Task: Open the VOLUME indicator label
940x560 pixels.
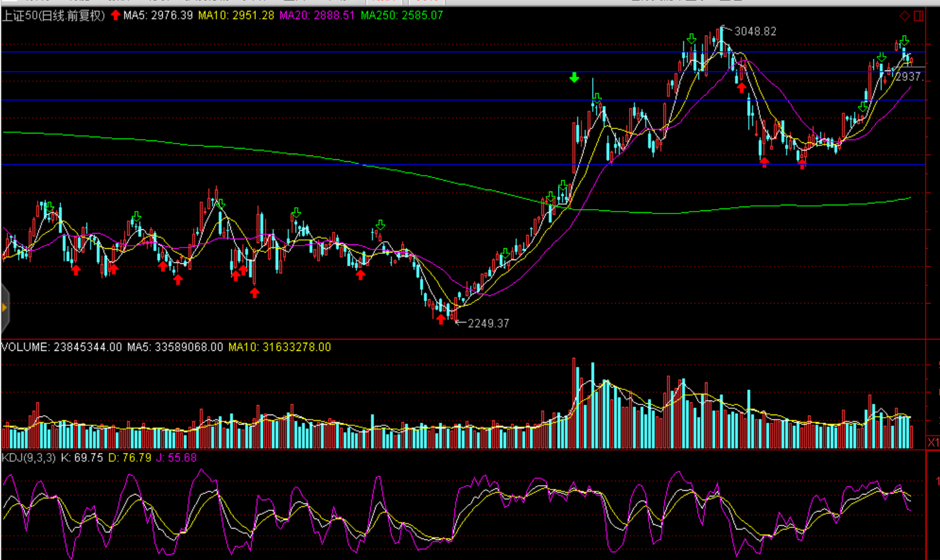Action: (61, 347)
